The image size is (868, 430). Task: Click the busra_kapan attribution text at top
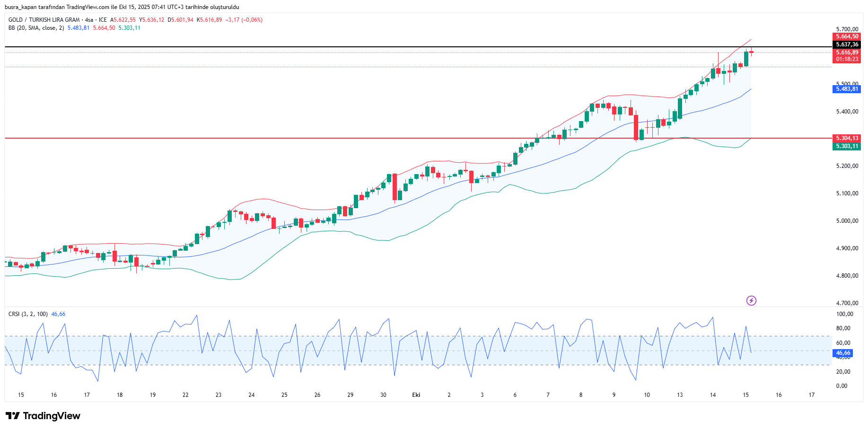click(122, 7)
